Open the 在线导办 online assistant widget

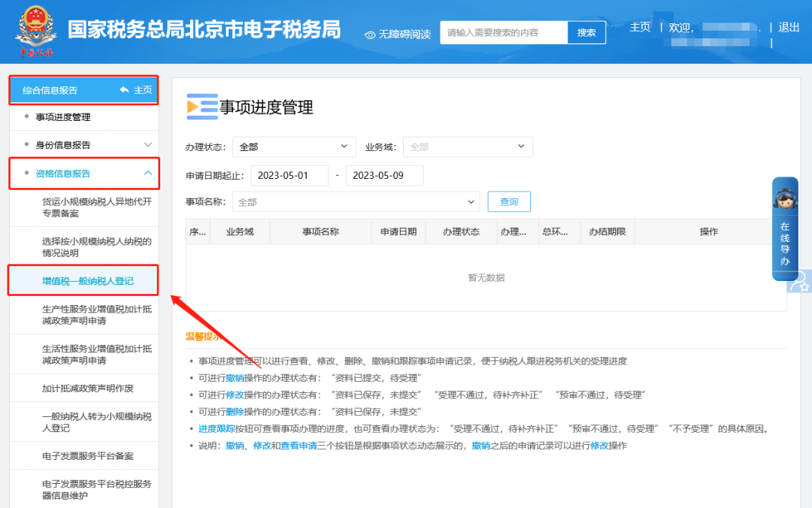(x=784, y=228)
